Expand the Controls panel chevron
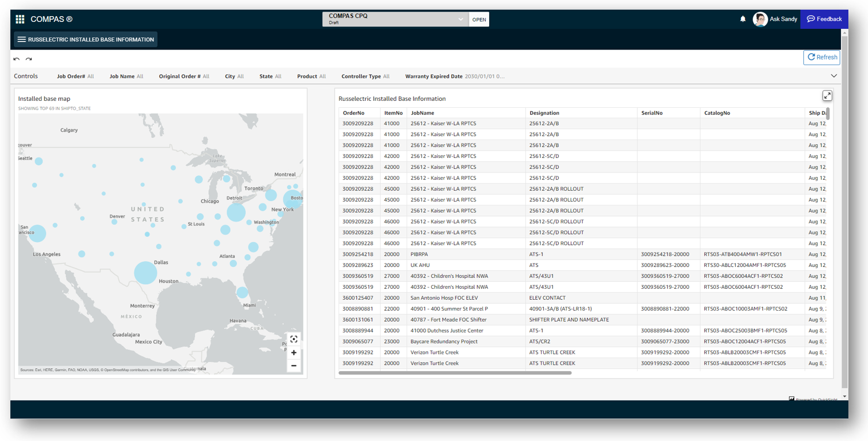Viewport: 868px width, 441px height. coord(833,76)
